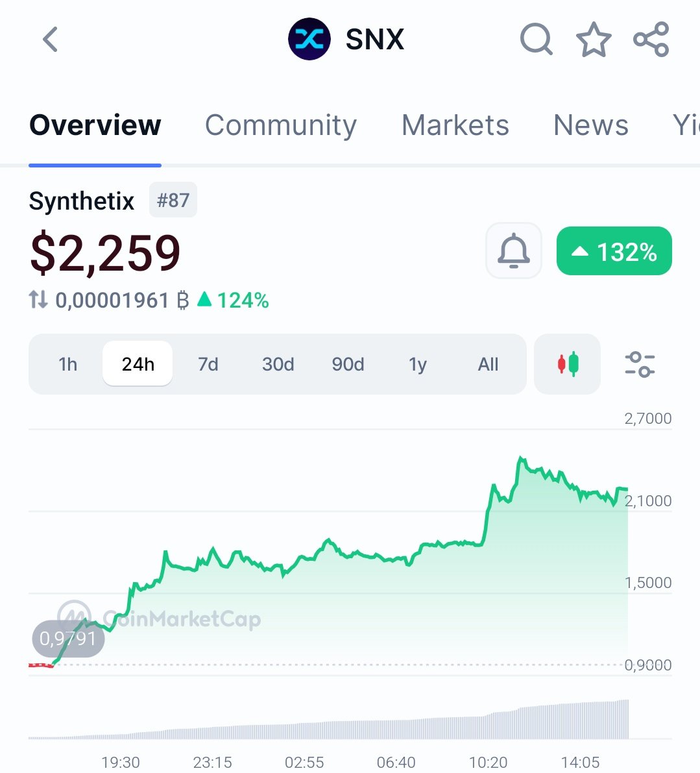The height and width of the screenshot is (773, 700).
Task: Swap price currency arrows icon
Action: pyautogui.click(x=38, y=300)
